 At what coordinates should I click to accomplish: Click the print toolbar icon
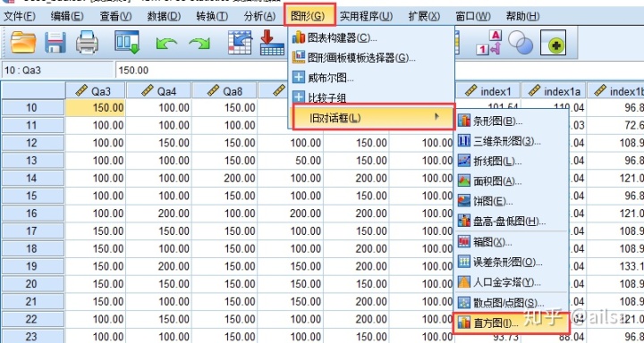pyautogui.click(x=87, y=42)
